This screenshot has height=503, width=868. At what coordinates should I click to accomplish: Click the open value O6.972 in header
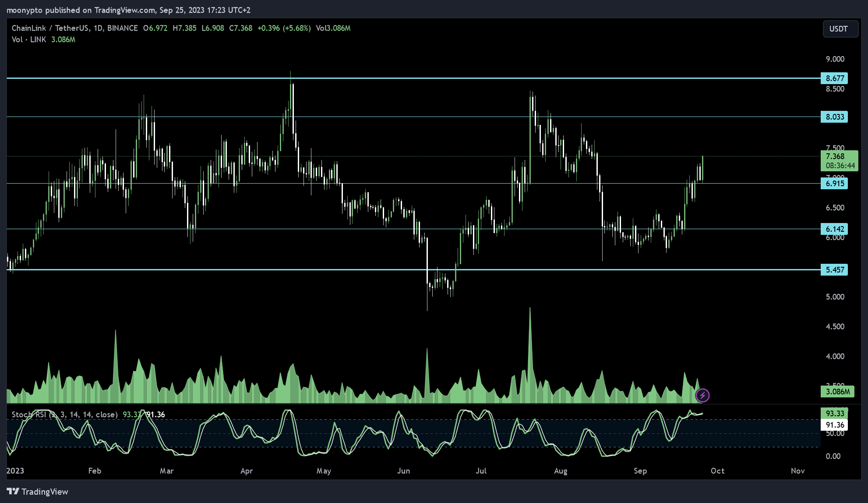click(155, 28)
